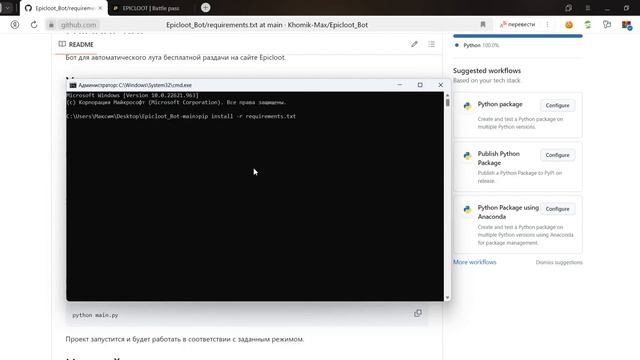Open the colorful profile icon at toolbar end
Image resolution: width=640 pixels, height=360 pixels.
pyautogui.click(x=627, y=25)
